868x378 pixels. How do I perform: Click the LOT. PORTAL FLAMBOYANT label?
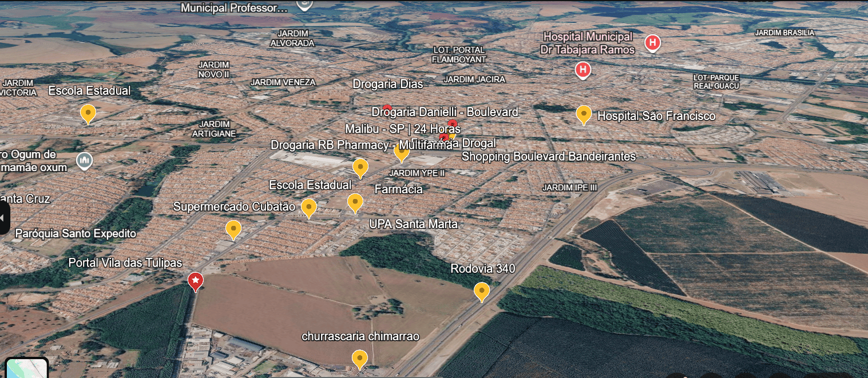coord(459,54)
